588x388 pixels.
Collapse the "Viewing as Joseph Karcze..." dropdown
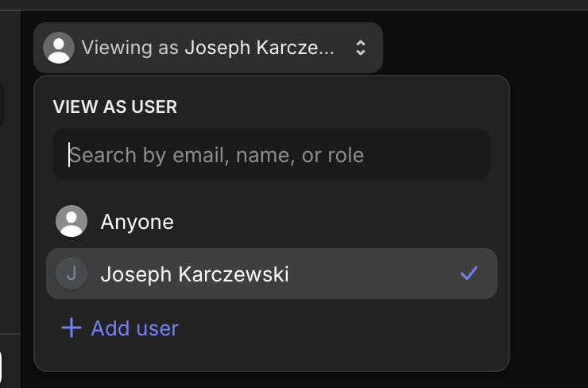tap(208, 48)
